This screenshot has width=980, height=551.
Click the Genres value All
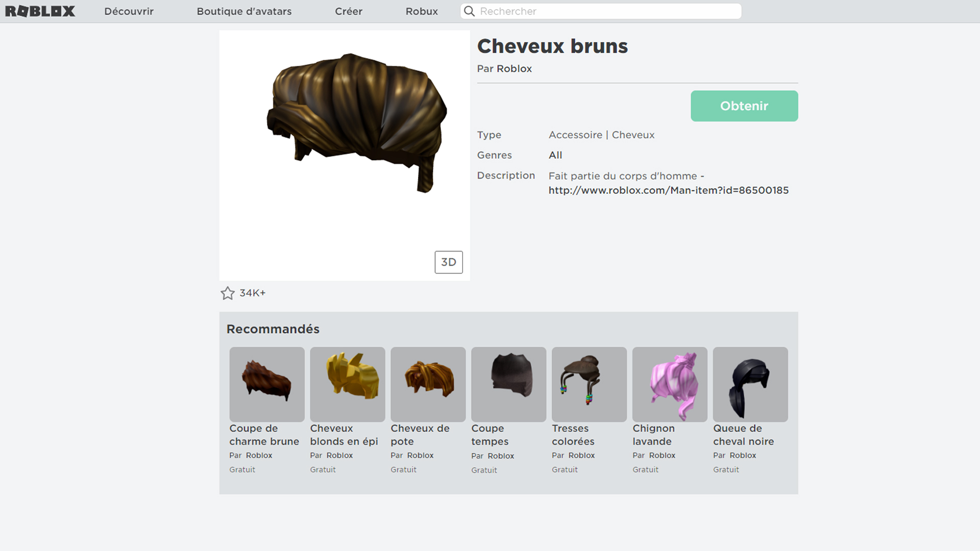coord(555,155)
